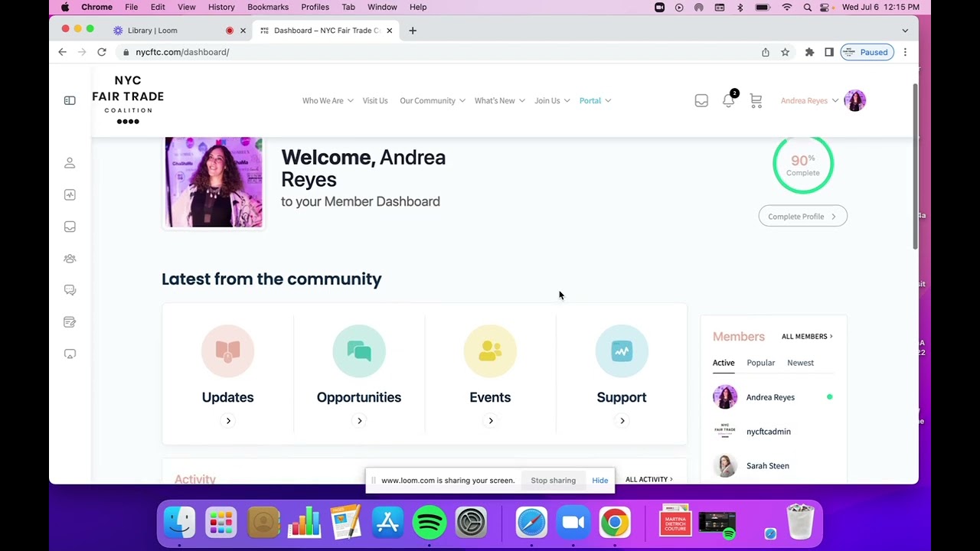Open the shopping cart icon
Image resolution: width=980 pixels, height=551 pixels.
coord(756,100)
